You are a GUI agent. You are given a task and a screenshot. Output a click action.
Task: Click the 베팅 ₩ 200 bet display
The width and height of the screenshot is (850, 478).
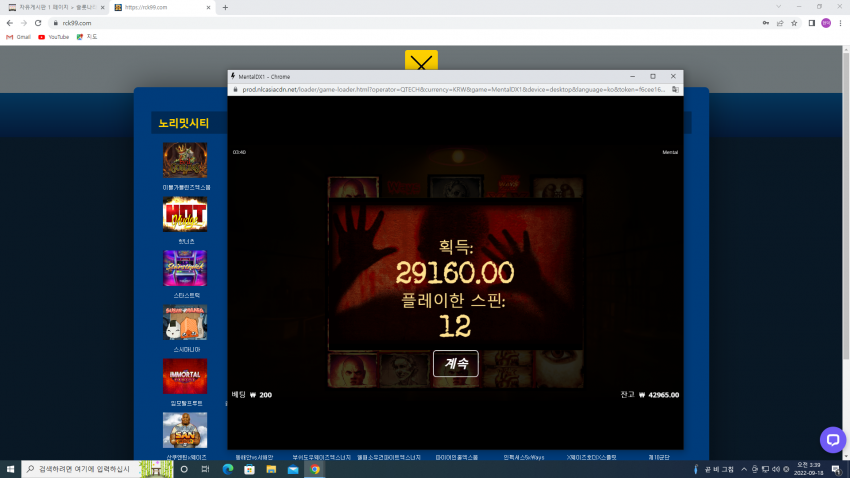pos(252,395)
